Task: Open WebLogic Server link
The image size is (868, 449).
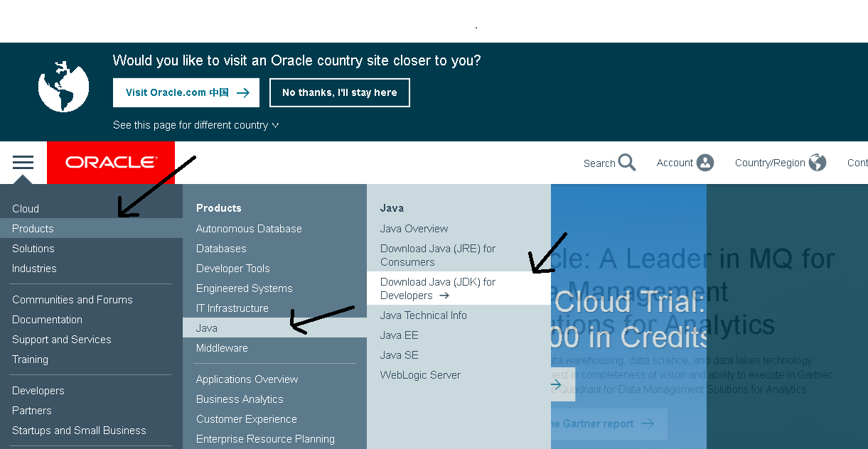Action: (420, 374)
